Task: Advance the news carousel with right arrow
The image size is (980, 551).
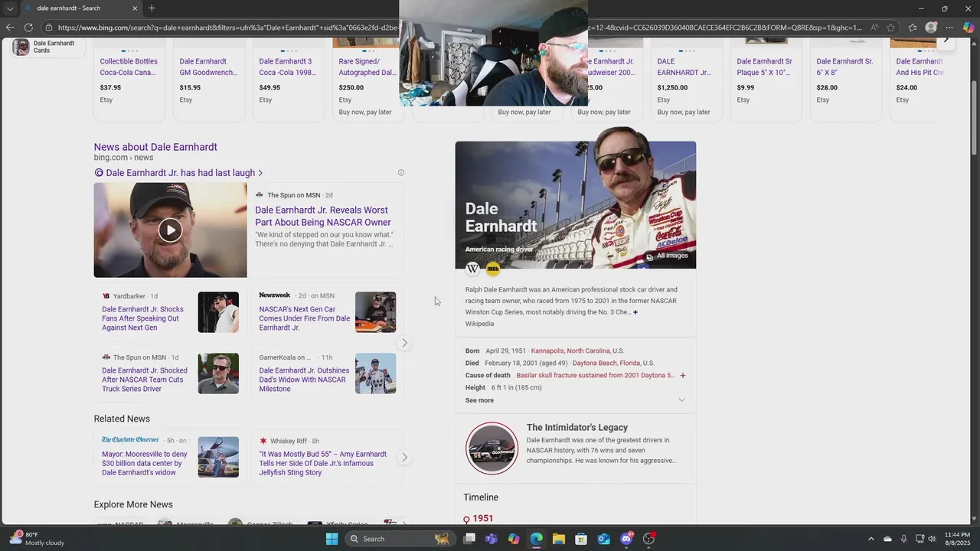Action: [404, 343]
